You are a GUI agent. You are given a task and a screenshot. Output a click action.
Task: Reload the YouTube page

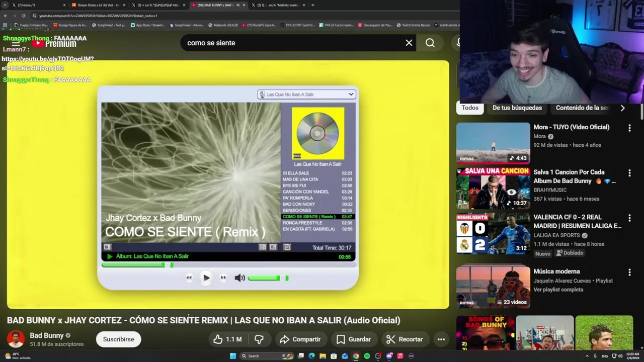[x=24, y=16]
